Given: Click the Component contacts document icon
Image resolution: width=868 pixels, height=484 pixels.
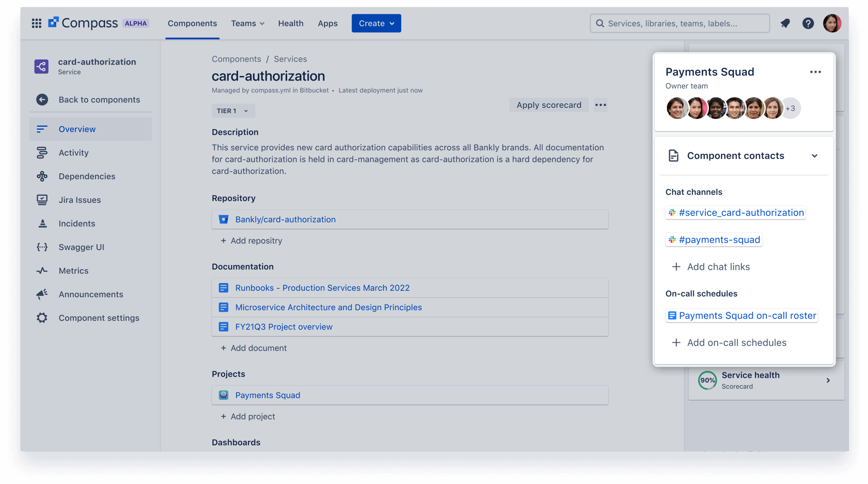Looking at the screenshot, I should click(x=674, y=156).
